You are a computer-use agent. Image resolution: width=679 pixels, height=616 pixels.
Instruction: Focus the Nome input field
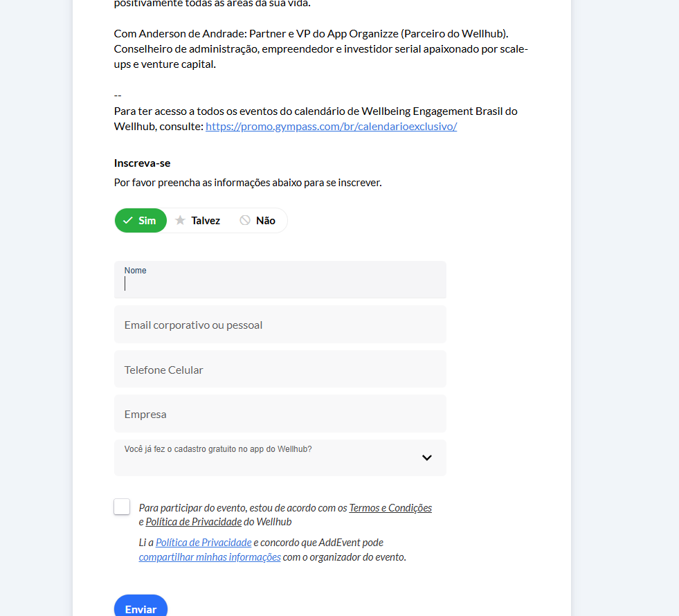point(280,282)
